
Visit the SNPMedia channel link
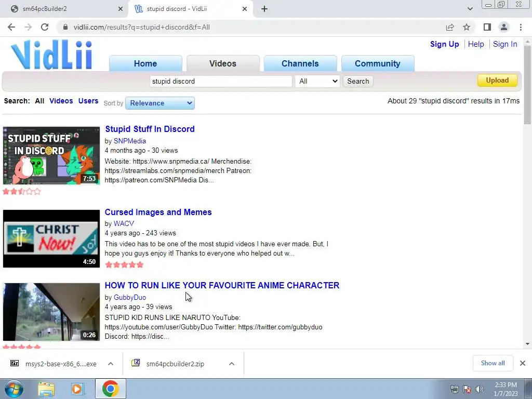[129, 141]
